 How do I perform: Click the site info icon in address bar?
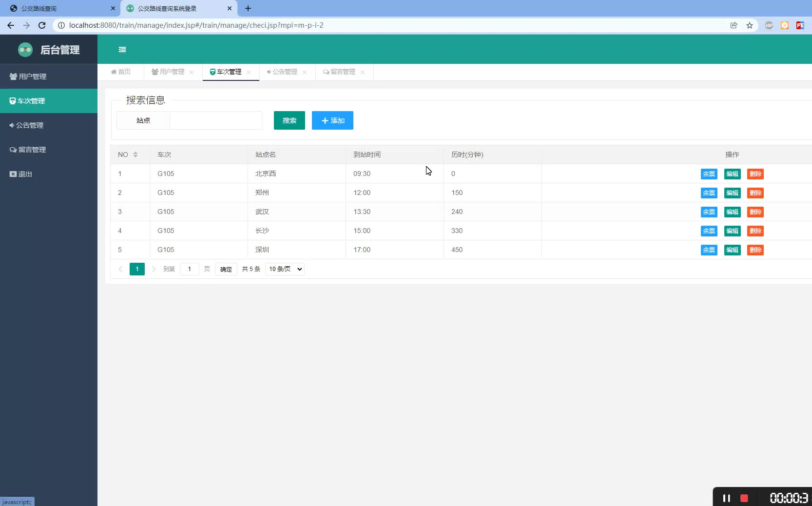(x=61, y=25)
